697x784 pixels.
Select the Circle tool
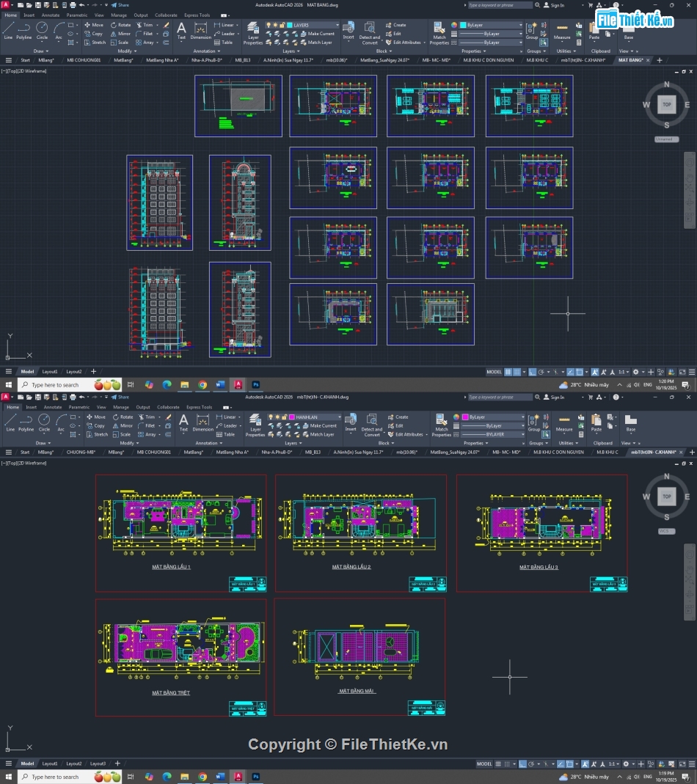[42, 37]
